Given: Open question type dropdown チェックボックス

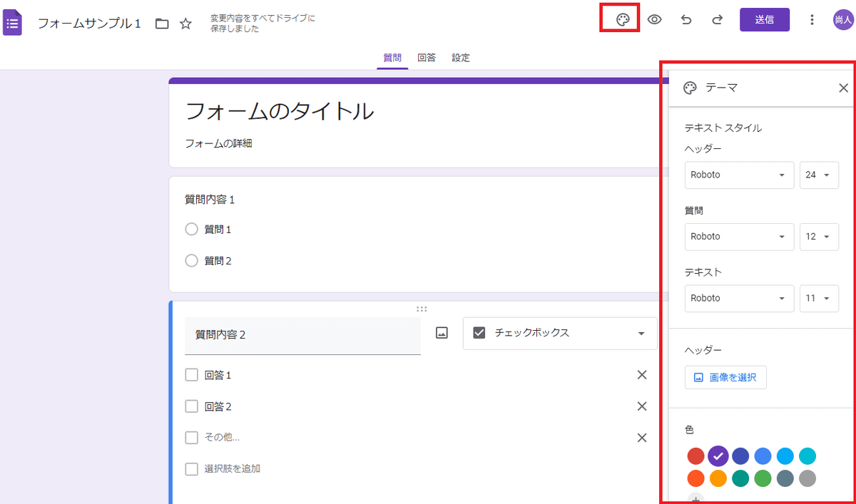Looking at the screenshot, I should (560, 333).
